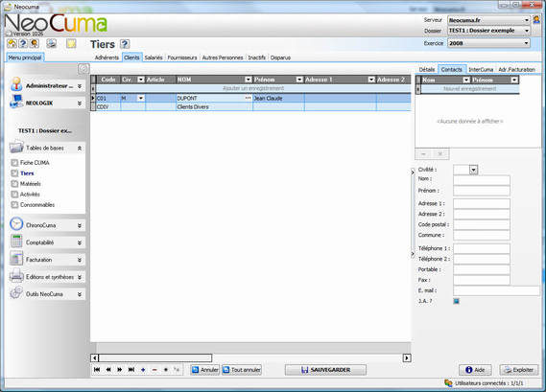This screenshot has width=546, height=392.
Task: Click the help icon next to Tiers
Action: click(x=125, y=44)
